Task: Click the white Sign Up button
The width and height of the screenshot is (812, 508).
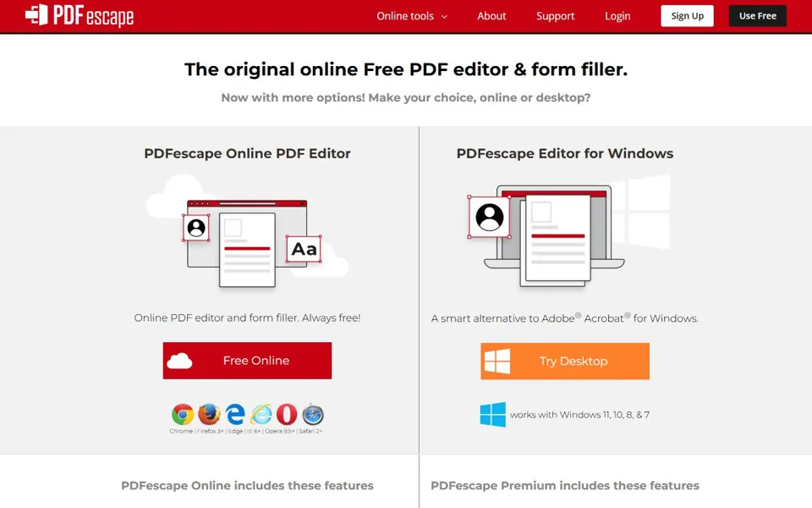Action: click(687, 16)
